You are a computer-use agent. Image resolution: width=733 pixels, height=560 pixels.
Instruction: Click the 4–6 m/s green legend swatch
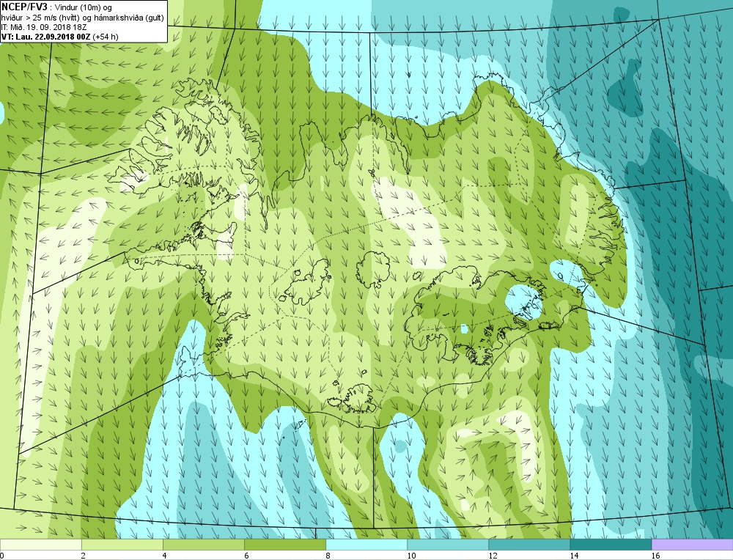click(203, 545)
